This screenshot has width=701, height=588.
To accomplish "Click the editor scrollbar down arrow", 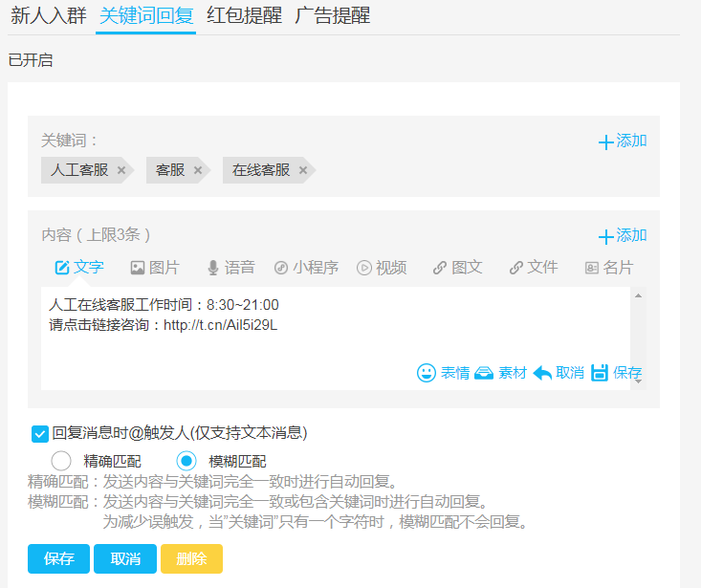I will pos(639,382).
